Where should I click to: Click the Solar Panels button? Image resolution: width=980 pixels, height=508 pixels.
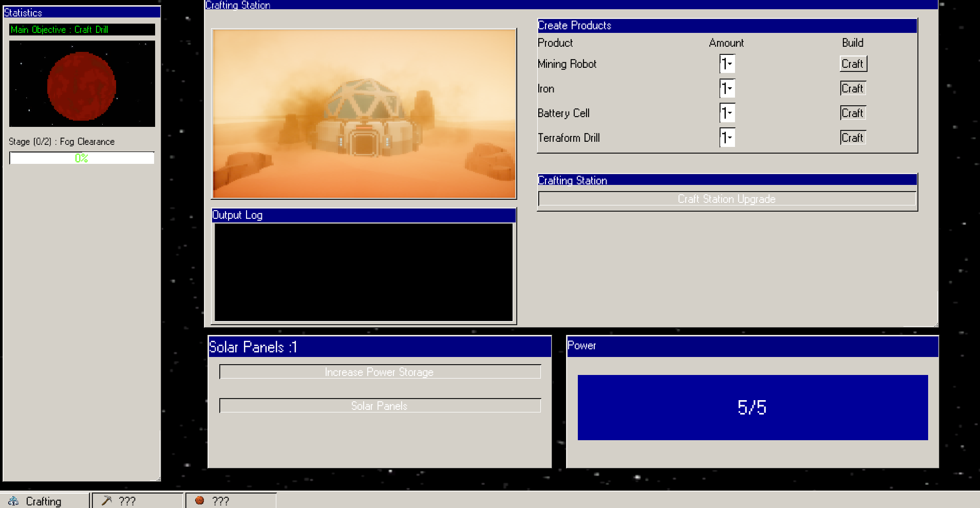tap(380, 406)
